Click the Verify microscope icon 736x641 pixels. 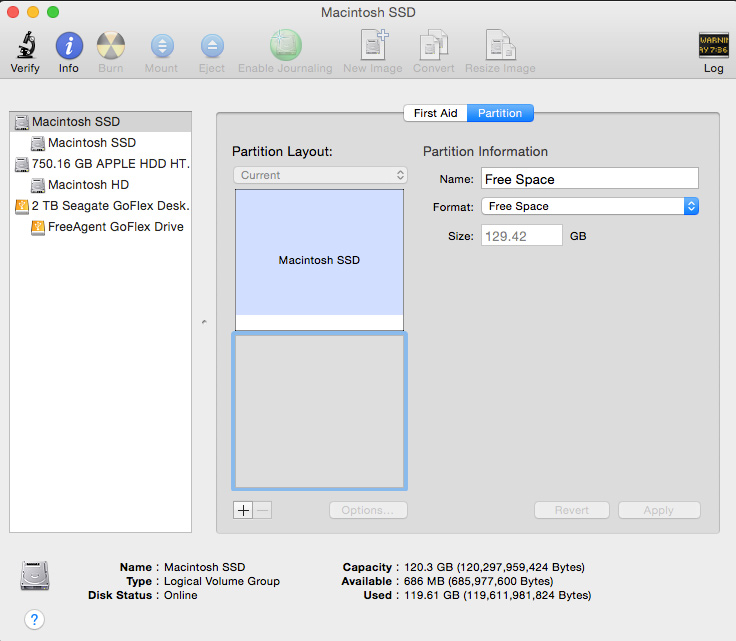click(26, 45)
